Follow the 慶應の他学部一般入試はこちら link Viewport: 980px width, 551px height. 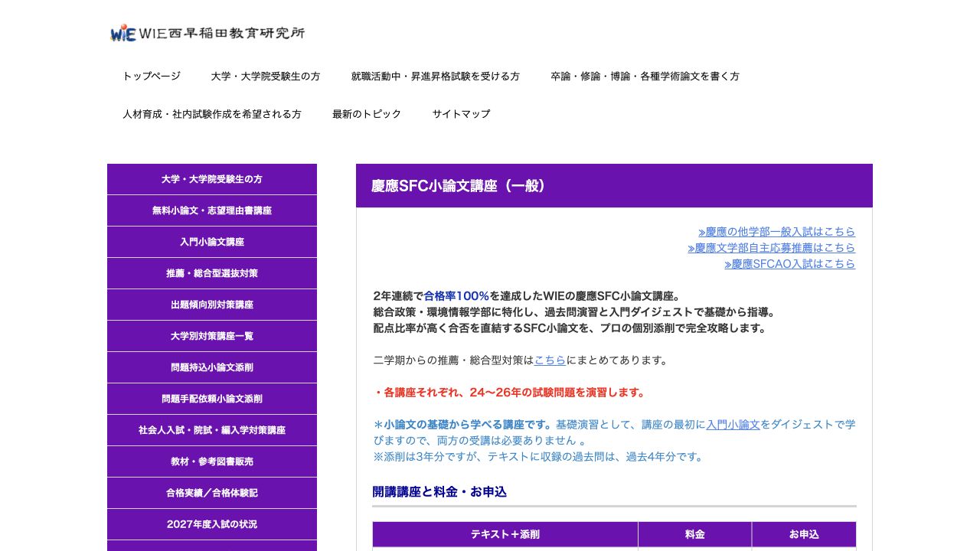[776, 232]
